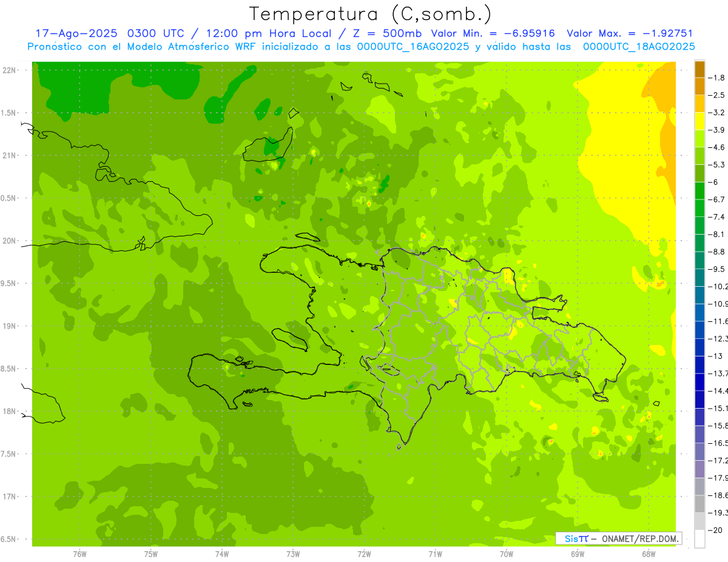Click the '21N' latitude label

(x=10, y=155)
